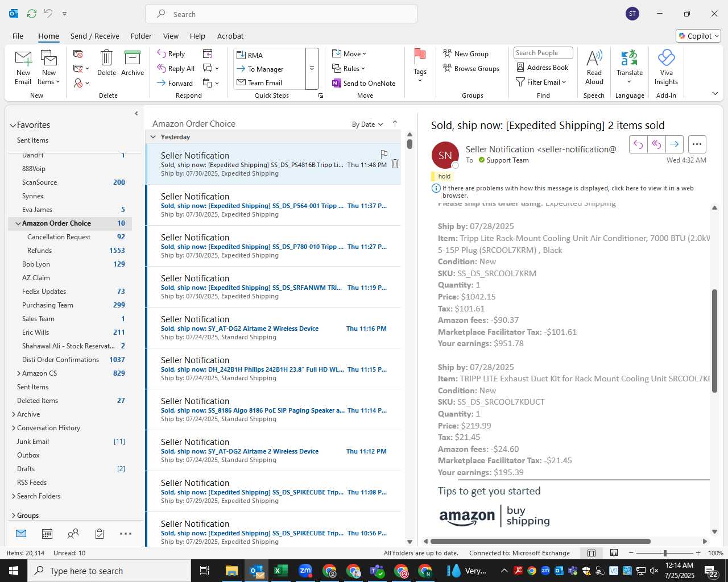Send the message to OneNote

[363, 83]
